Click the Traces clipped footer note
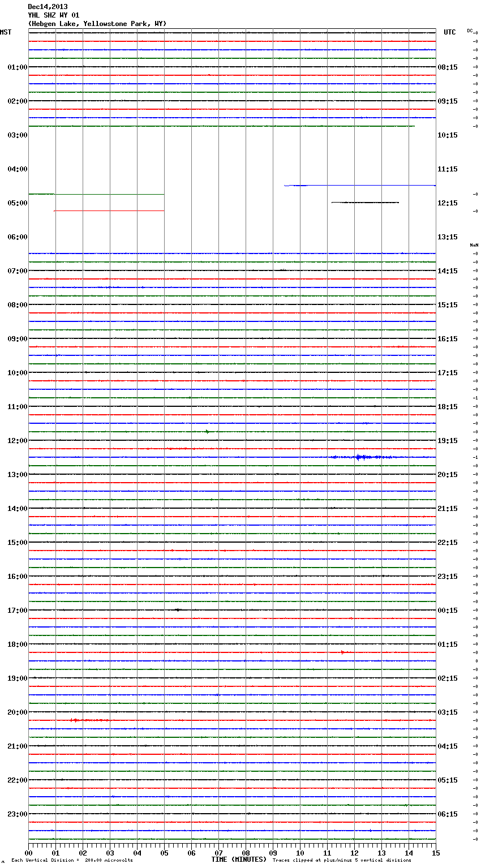The width and height of the screenshot is (481, 868). (x=342, y=861)
